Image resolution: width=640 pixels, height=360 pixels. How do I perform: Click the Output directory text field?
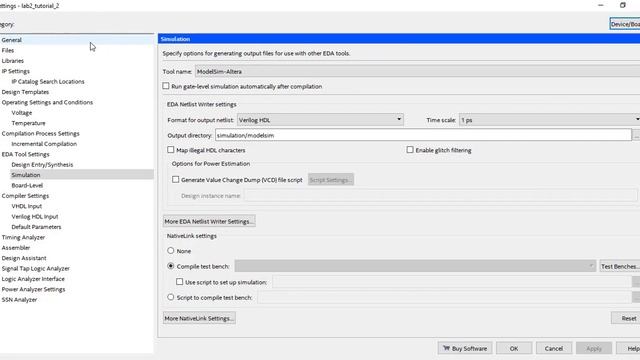(x=423, y=135)
